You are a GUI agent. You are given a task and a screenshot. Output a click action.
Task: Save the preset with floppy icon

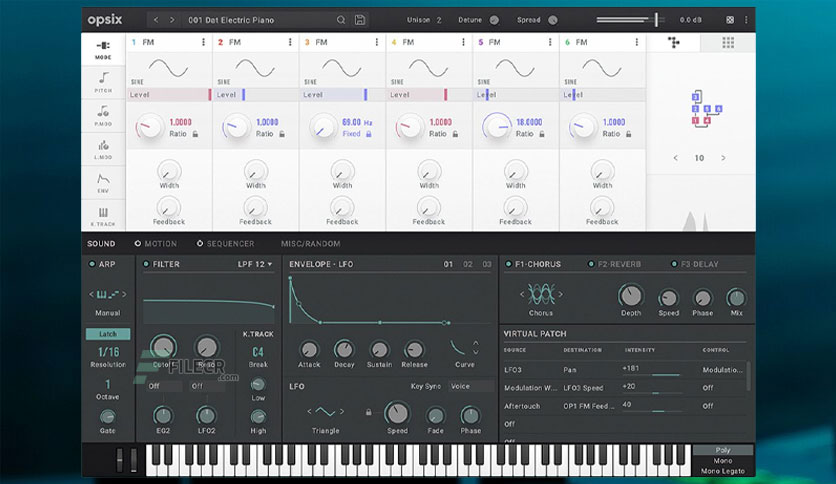click(x=360, y=20)
